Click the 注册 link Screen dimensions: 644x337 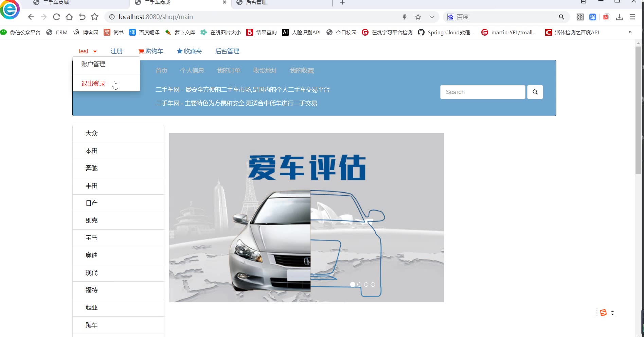117,51
